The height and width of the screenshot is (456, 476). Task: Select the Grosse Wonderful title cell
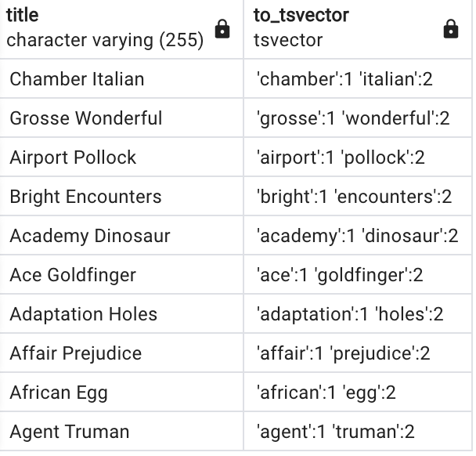121,118
